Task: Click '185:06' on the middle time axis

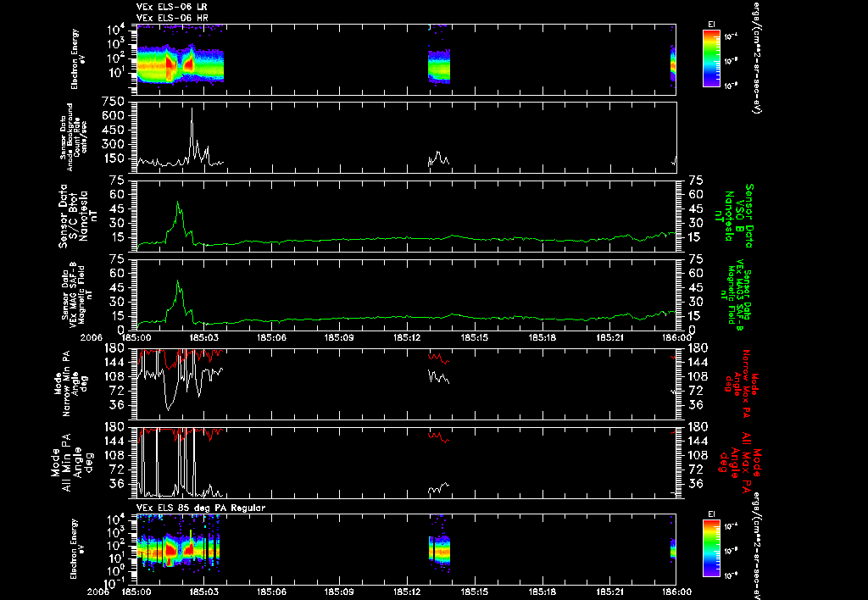Action: [x=271, y=337]
